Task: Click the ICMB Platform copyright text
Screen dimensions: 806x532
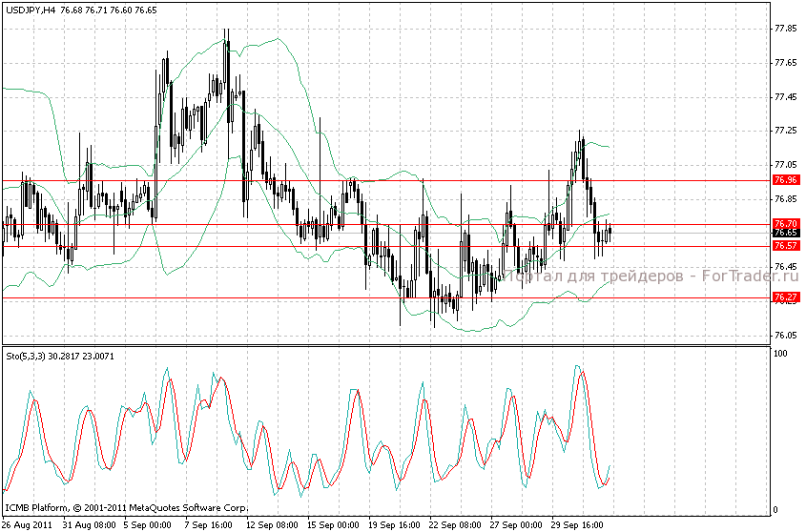Action: [127, 508]
